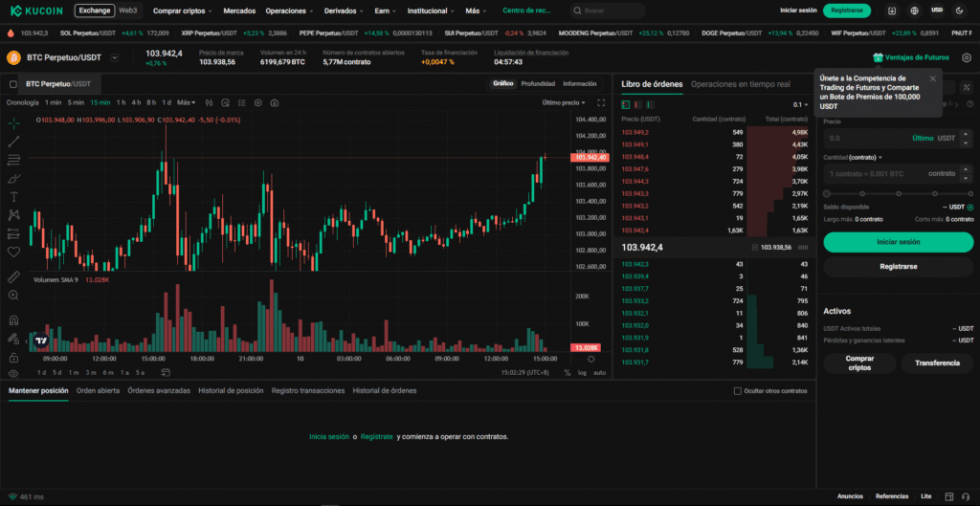Open 'Último precio' price type dropdown
The height and width of the screenshot is (506, 980).
[563, 102]
